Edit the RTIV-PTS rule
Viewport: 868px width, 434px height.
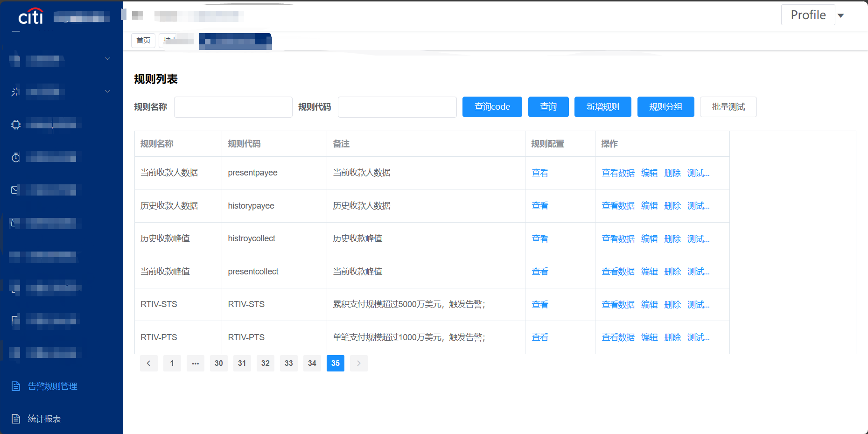pos(650,337)
